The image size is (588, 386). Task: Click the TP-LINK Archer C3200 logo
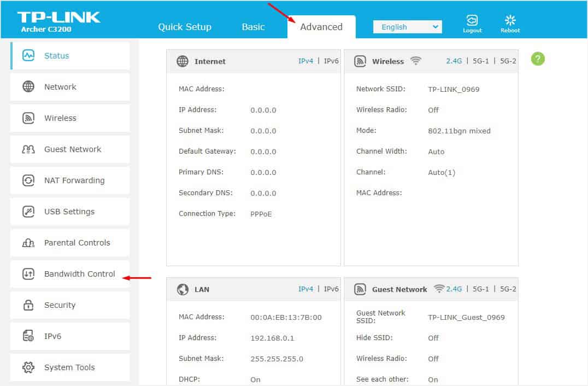pyautogui.click(x=58, y=22)
